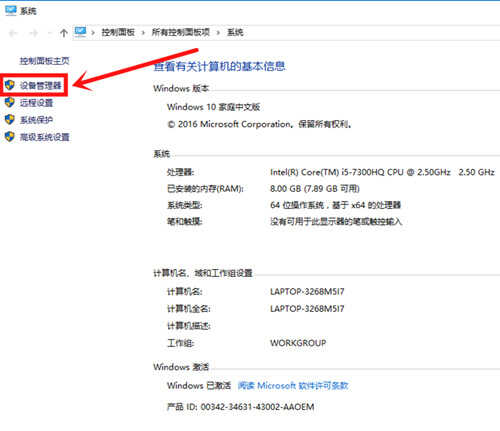
Task: Expand chevron after 所有控制面板项 breadcrumb
Action: tap(218, 33)
